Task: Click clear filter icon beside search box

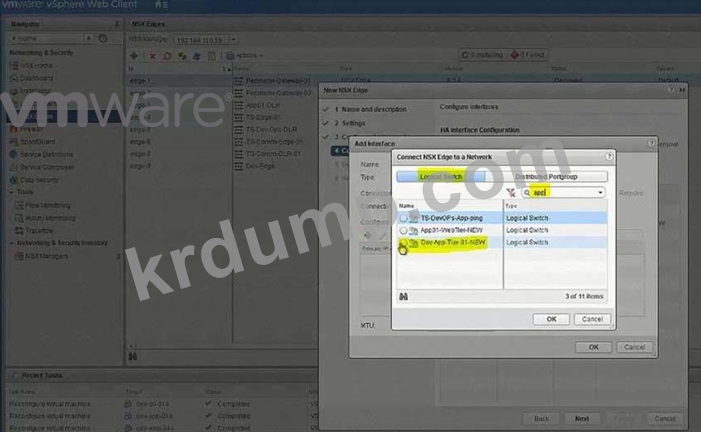Action: pos(511,193)
